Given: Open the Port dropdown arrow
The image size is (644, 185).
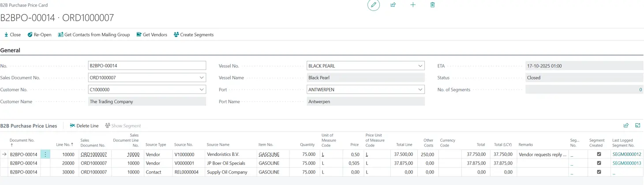Looking at the screenshot, I should click(420, 90).
